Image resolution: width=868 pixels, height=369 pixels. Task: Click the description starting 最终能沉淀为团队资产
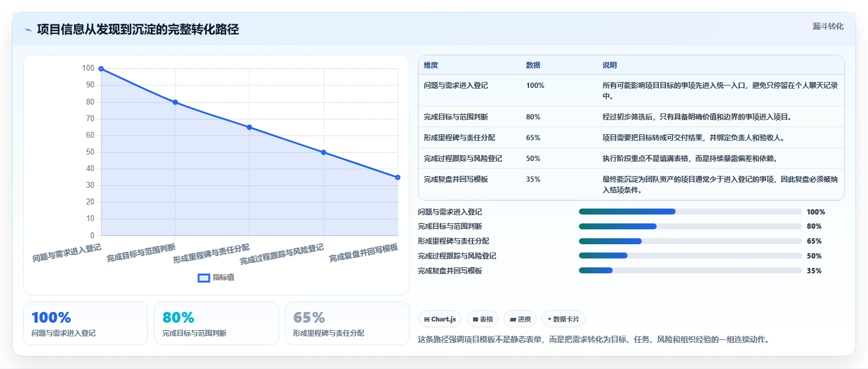click(x=720, y=184)
